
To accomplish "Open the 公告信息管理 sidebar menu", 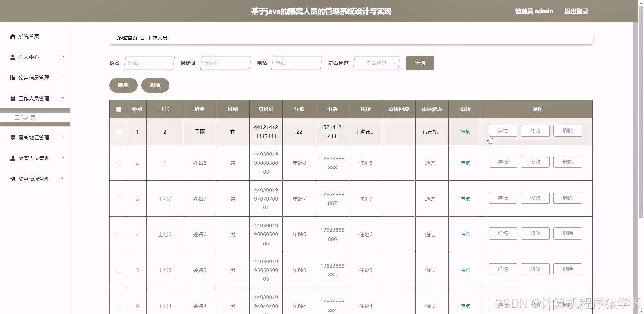I will [35, 77].
